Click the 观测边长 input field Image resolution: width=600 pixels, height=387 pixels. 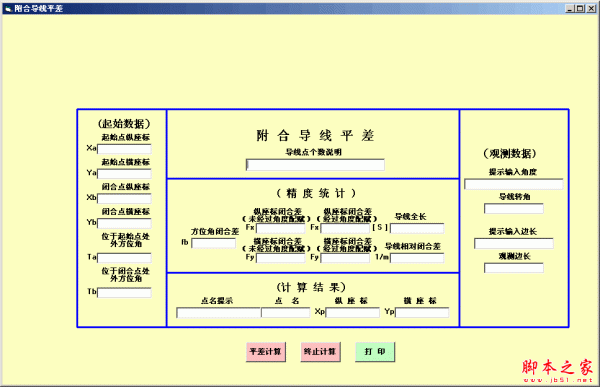point(514,268)
